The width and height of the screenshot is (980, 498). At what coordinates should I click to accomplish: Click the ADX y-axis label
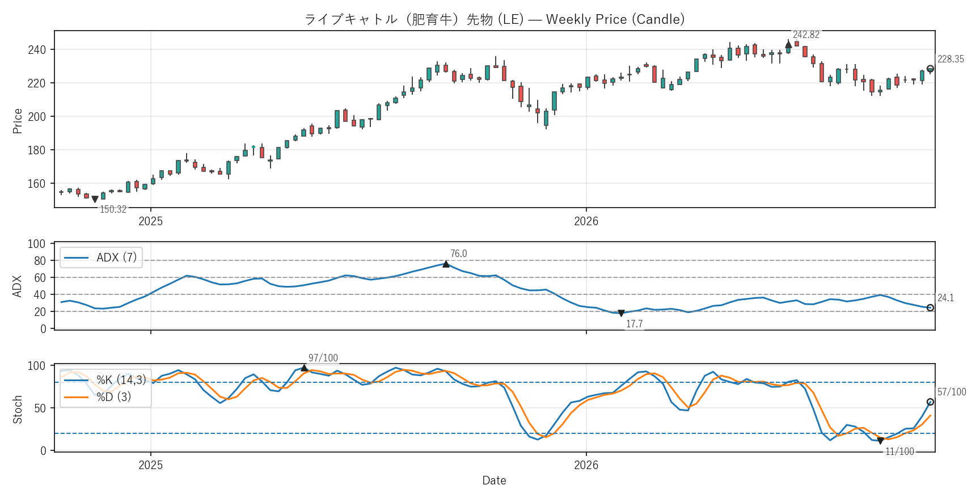coord(18,286)
